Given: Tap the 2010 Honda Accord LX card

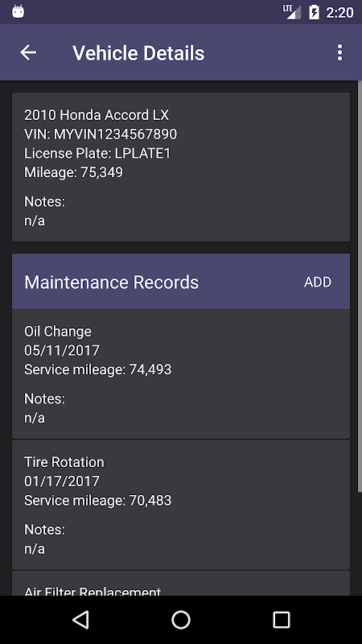Looking at the screenshot, I should (181, 167).
